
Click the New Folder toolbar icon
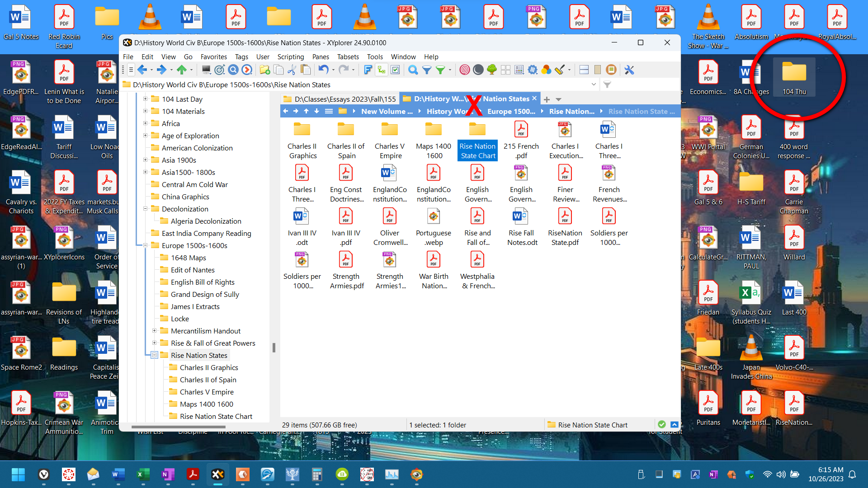coord(264,70)
